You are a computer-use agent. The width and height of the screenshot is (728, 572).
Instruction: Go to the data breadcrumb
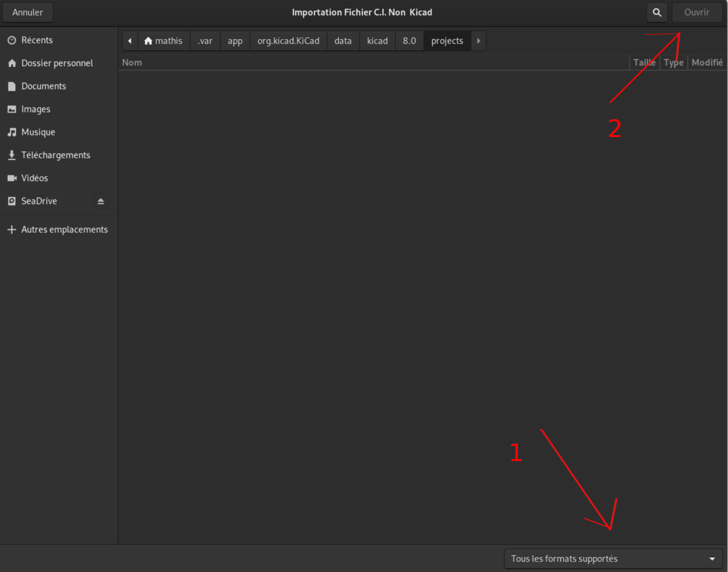[x=343, y=41]
